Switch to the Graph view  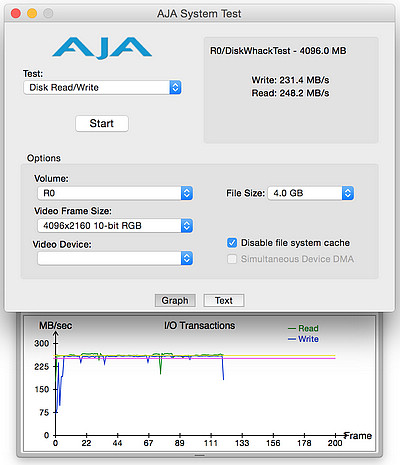175,300
